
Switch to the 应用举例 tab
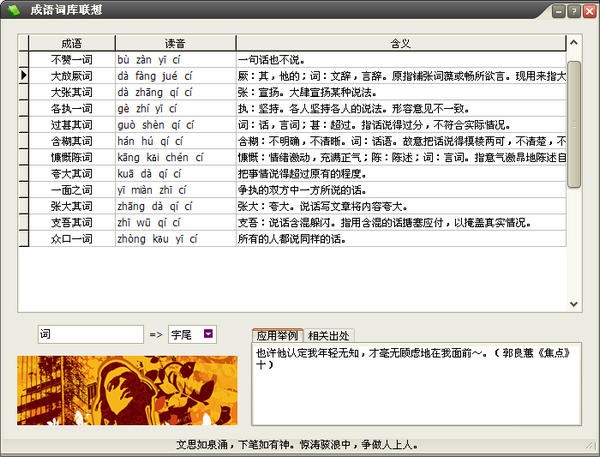coord(276,335)
